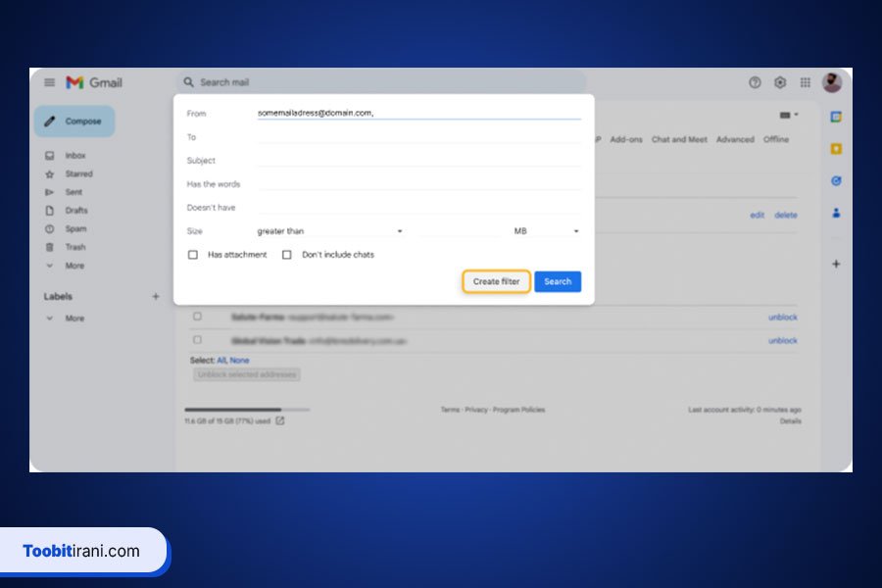The image size is (882, 588).
Task: Click the Create filter button
Action: [x=497, y=281]
